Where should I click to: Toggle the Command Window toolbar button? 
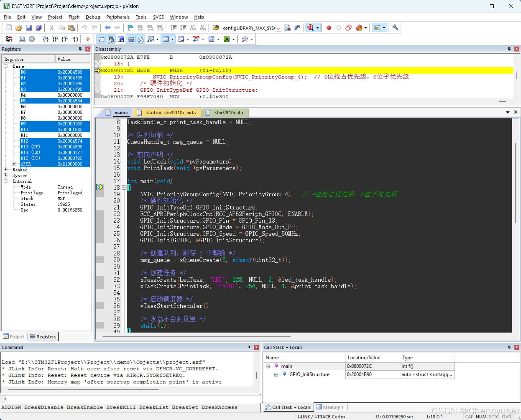coord(102,39)
